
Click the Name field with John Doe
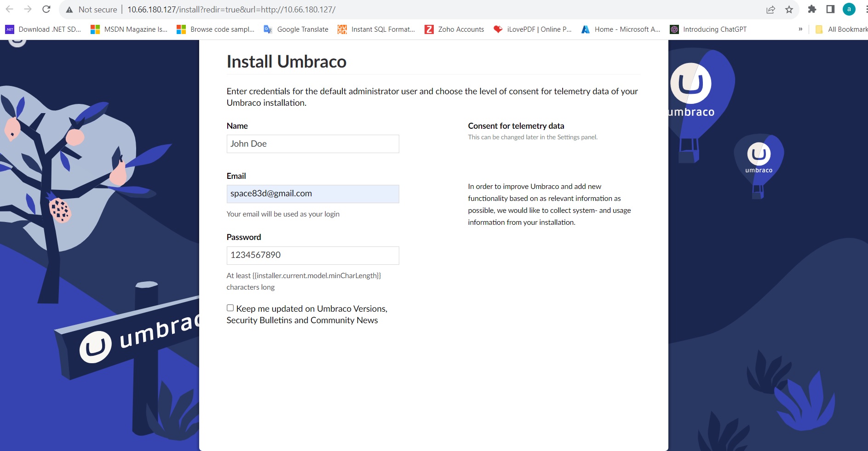[313, 144]
